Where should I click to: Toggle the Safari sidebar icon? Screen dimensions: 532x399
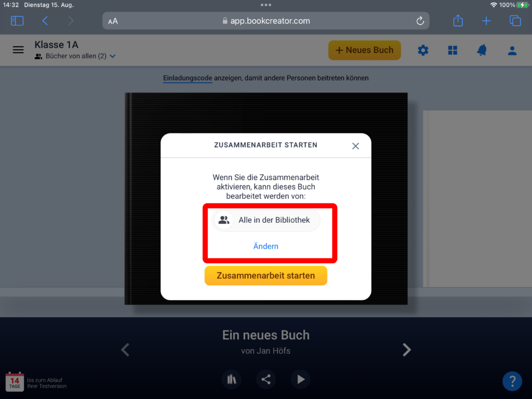[17, 21]
